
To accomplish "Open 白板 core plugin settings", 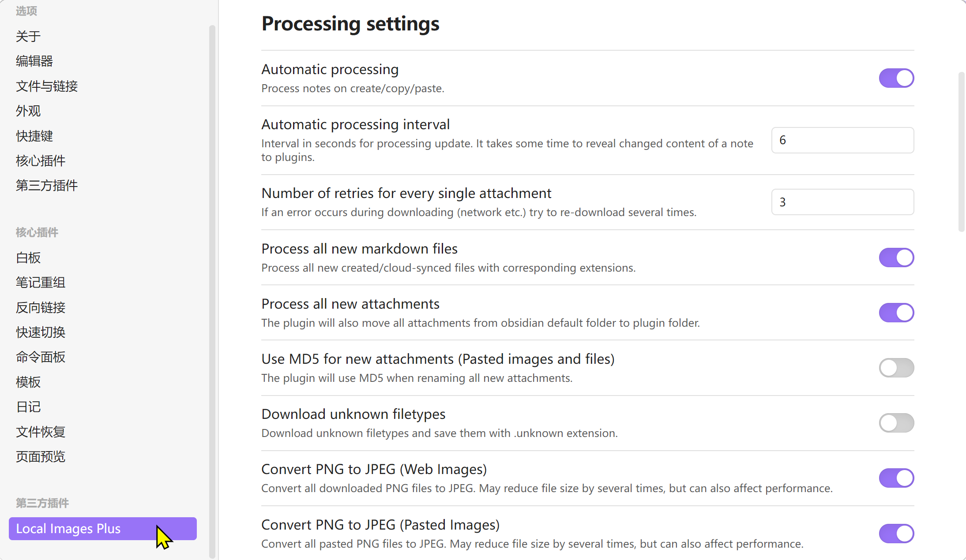I will coord(28,258).
